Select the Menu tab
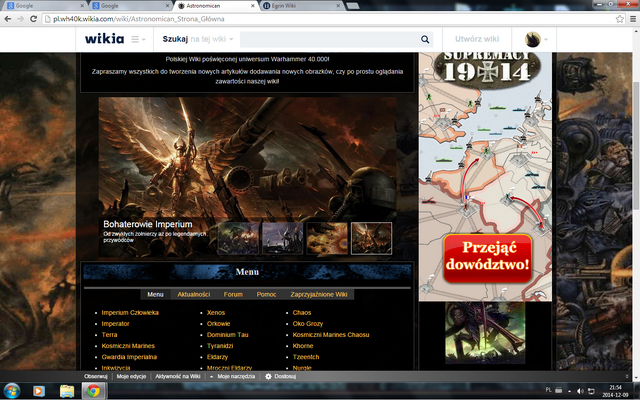This screenshot has height=400, width=640. tap(155, 294)
